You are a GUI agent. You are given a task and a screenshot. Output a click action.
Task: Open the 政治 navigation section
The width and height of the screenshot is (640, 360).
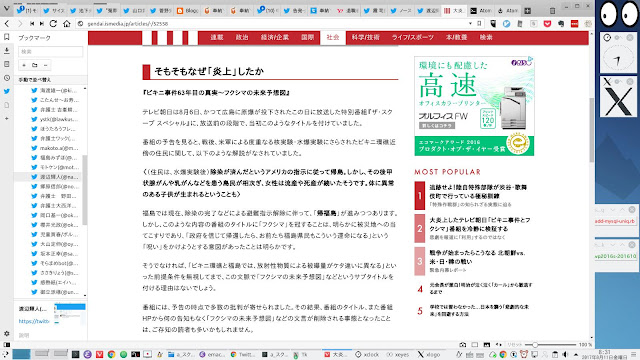tap(242, 37)
